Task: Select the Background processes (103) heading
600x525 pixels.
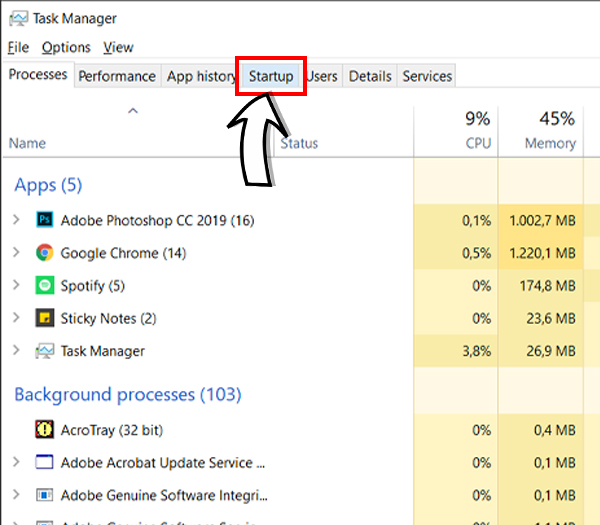Action: pyautogui.click(x=128, y=394)
